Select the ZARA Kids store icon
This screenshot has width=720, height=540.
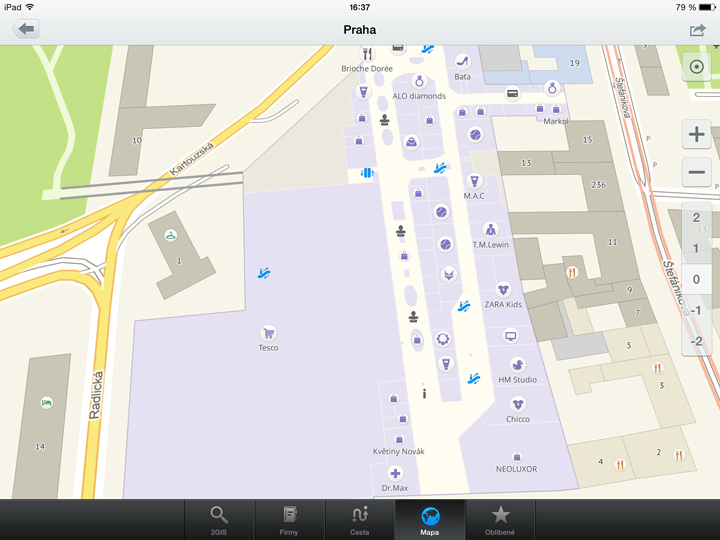point(503,289)
